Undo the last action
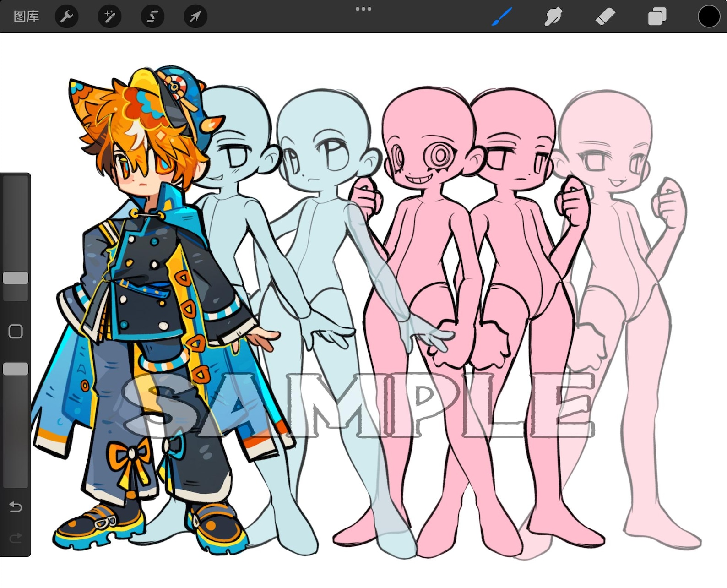 pos(16,507)
